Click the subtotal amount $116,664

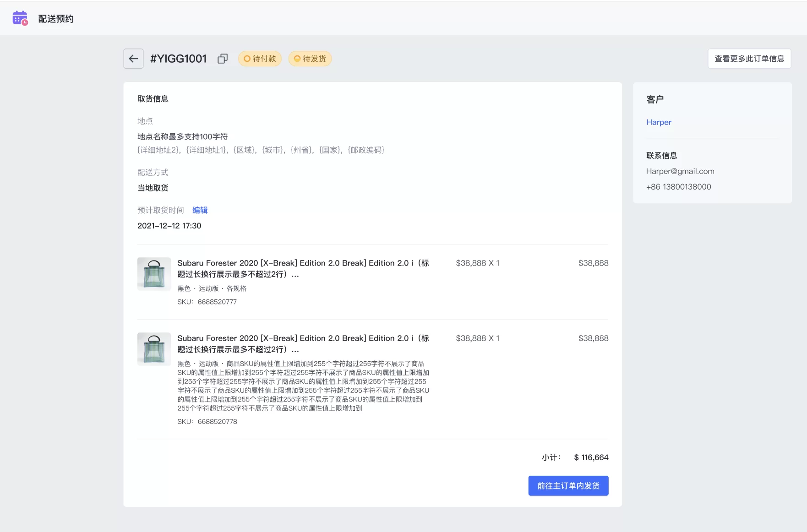[591, 457]
